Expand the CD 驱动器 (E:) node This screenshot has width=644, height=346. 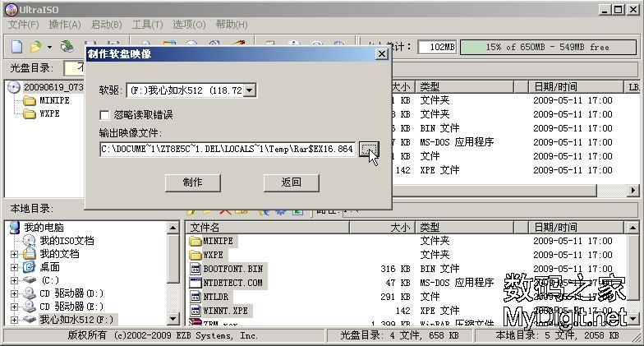(x=15, y=307)
